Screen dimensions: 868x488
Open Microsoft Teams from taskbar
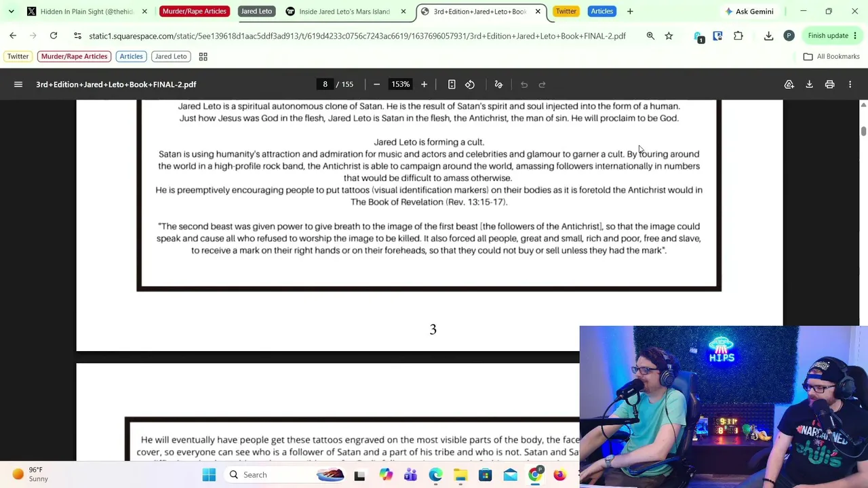pyautogui.click(x=410, y=475)
